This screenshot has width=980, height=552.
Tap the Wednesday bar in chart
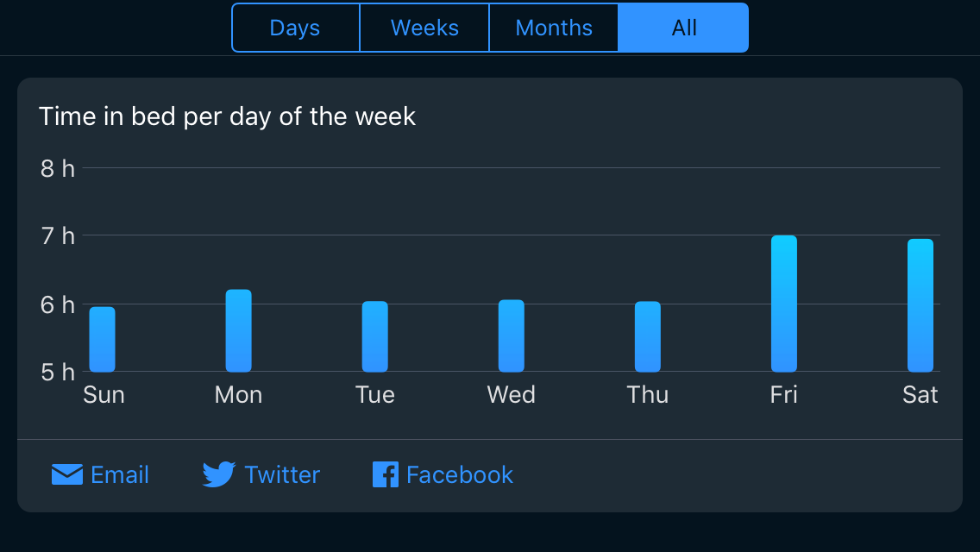point(511,336)
